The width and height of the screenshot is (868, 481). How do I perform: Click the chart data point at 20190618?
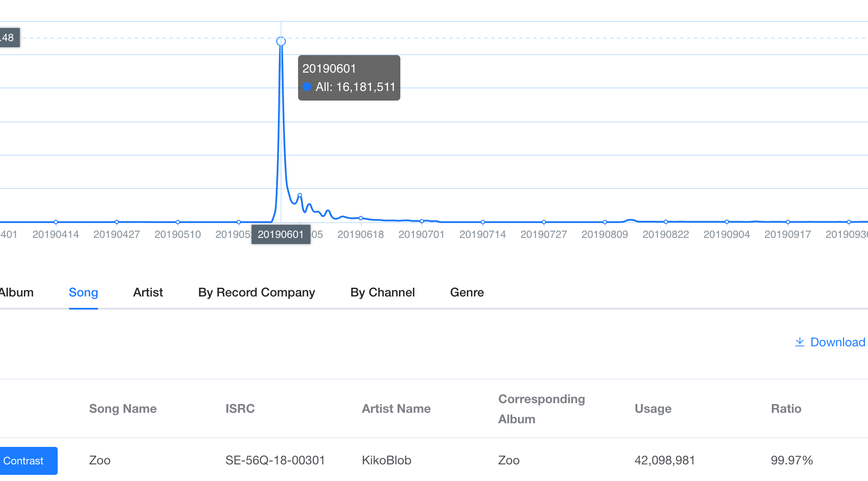pyautogui.click(x=361, y=218)
